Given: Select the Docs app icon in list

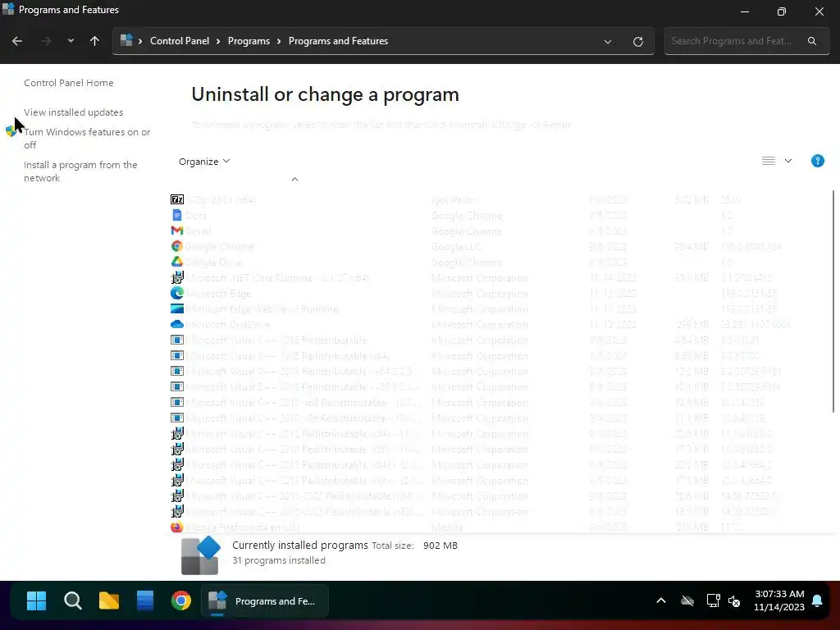Looking at the screenshot, I should tap(177, 216).
